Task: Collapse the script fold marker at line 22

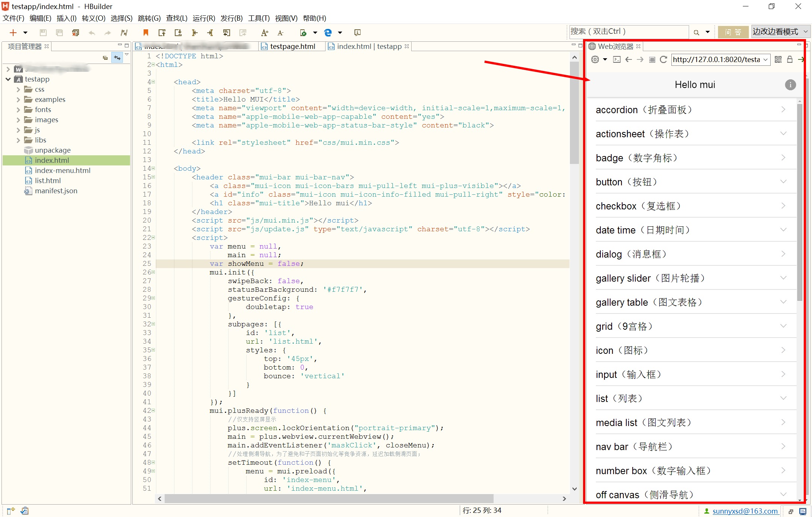Action: pyautogui.click(x=153, y=238)
